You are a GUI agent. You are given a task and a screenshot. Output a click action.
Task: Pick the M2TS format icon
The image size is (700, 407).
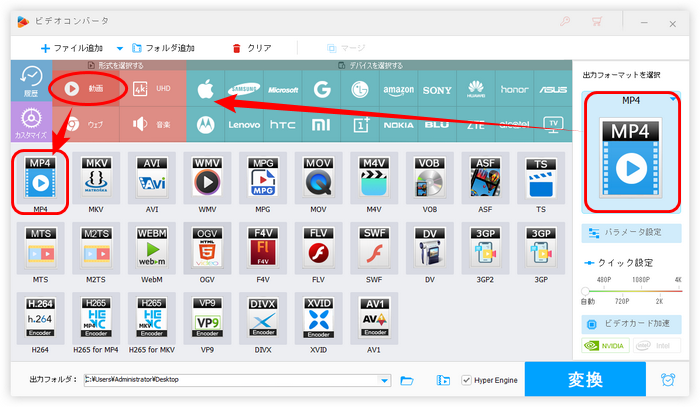96,248
